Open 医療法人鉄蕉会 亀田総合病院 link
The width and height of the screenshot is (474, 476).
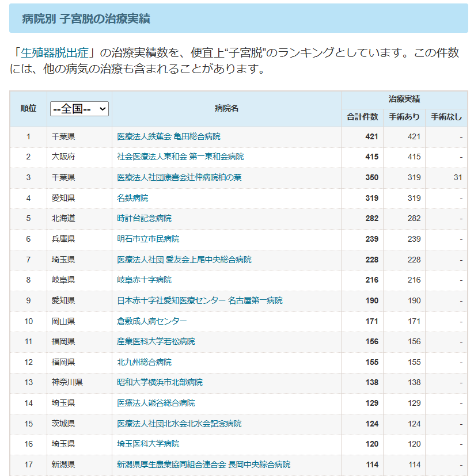coord(169,136)
